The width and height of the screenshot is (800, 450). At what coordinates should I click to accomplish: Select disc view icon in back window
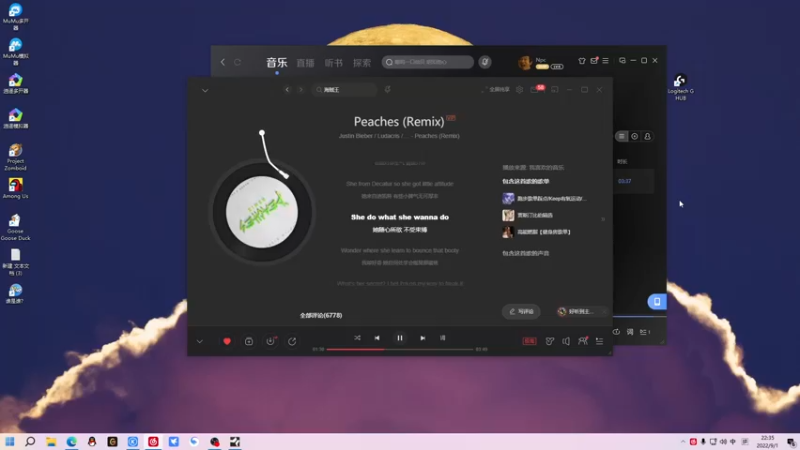[x=635, y=136]
